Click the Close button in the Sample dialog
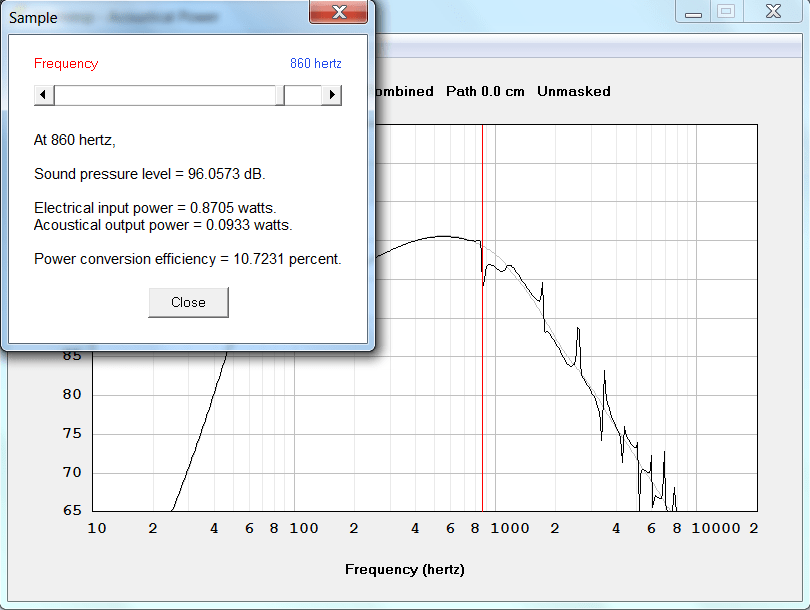The width and height of the screenshot is (810, 610). pyautogui.click(x=188, y=302)
